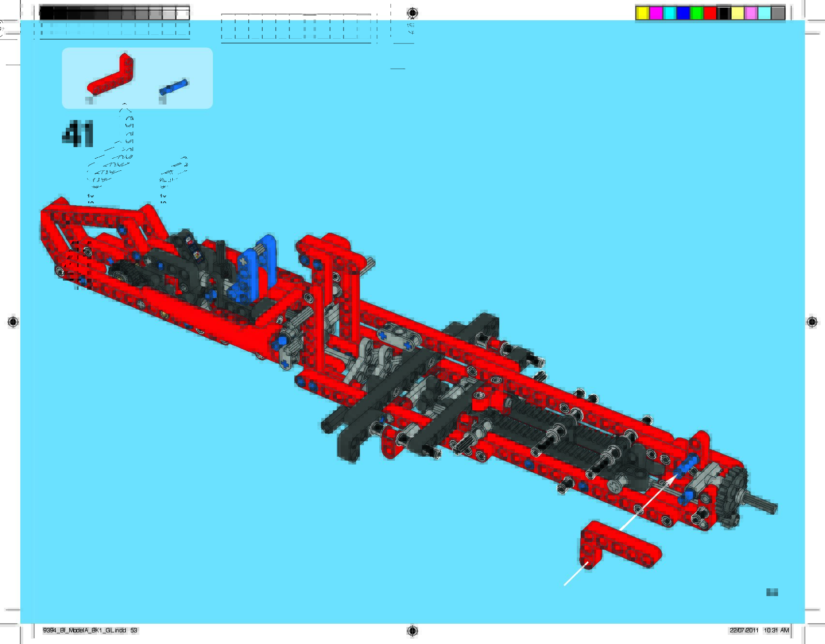The image size is (825, 644).
Task: Click the registration mark on left edge
Action: click(x=13, y=322)
